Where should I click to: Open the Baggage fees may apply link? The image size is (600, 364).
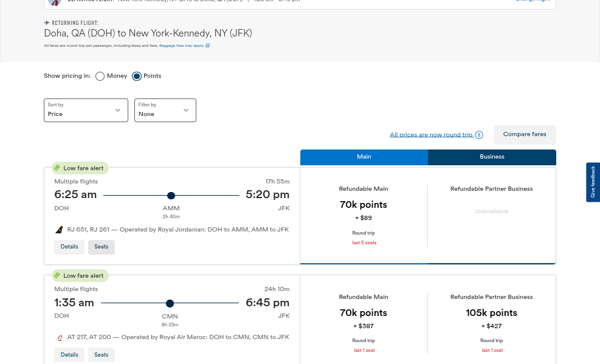[182, 46]
